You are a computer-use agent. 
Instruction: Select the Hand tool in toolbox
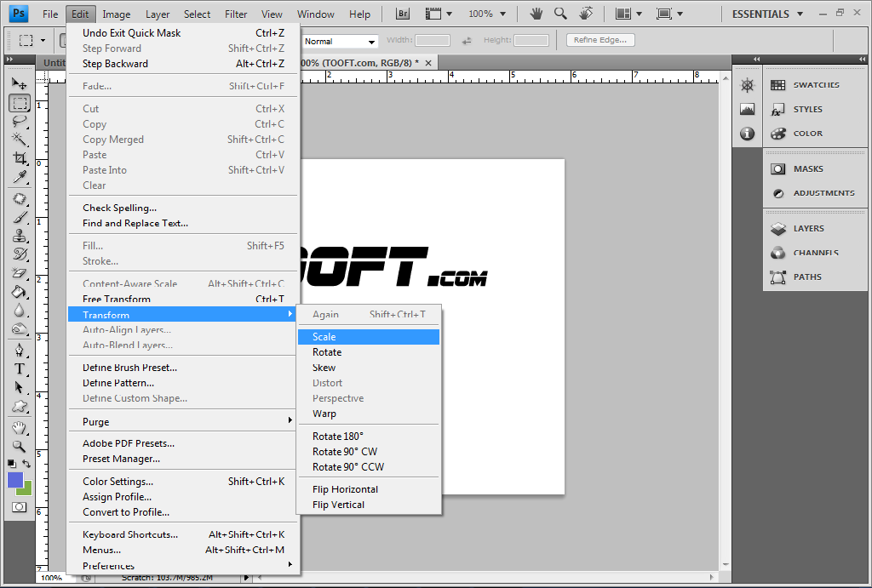click(x=20, y=427)
